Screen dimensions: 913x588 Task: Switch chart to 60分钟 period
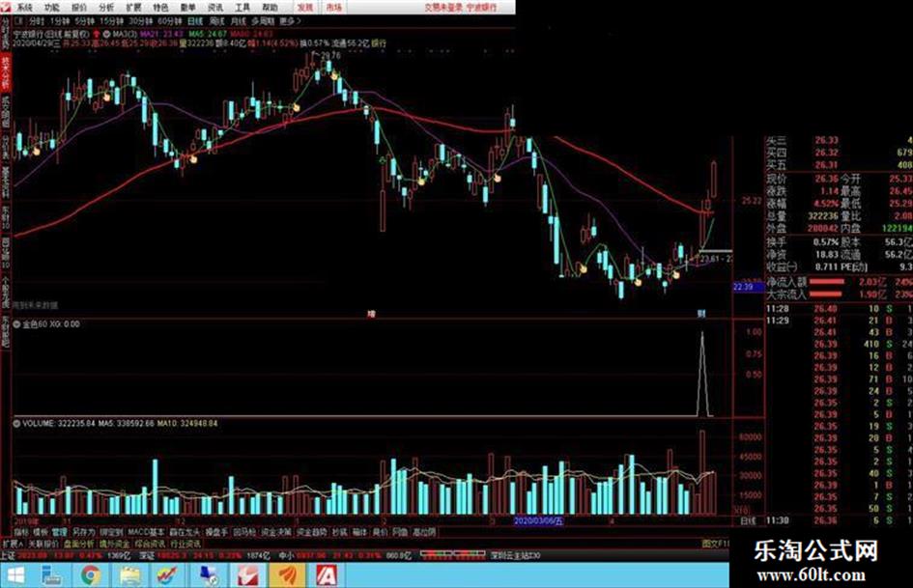click(x=169, y=21)
